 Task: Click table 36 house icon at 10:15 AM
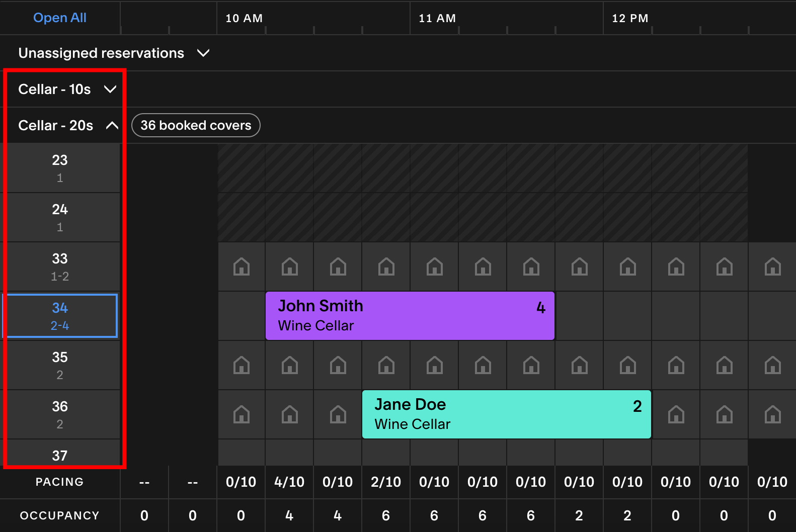coord(290,414)
